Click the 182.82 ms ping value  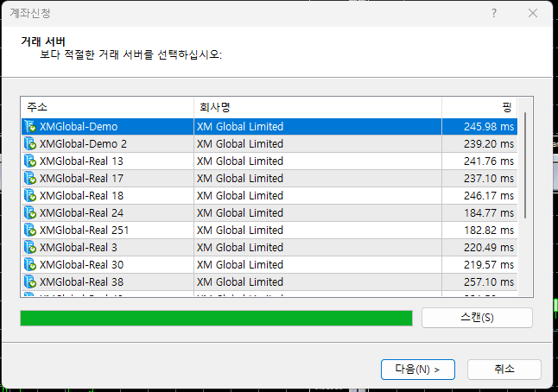489,231
